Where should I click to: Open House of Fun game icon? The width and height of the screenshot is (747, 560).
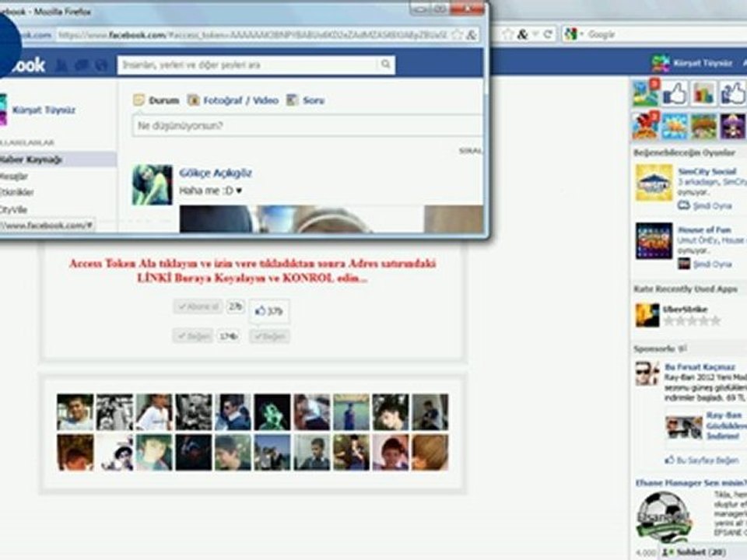tap(654, 241)
